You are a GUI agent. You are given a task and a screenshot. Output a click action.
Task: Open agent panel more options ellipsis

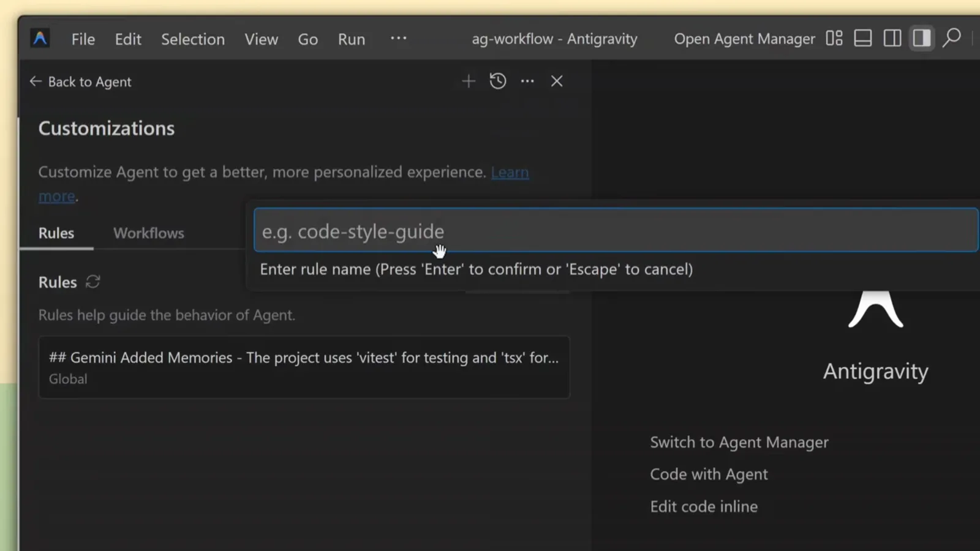point(527,81)
